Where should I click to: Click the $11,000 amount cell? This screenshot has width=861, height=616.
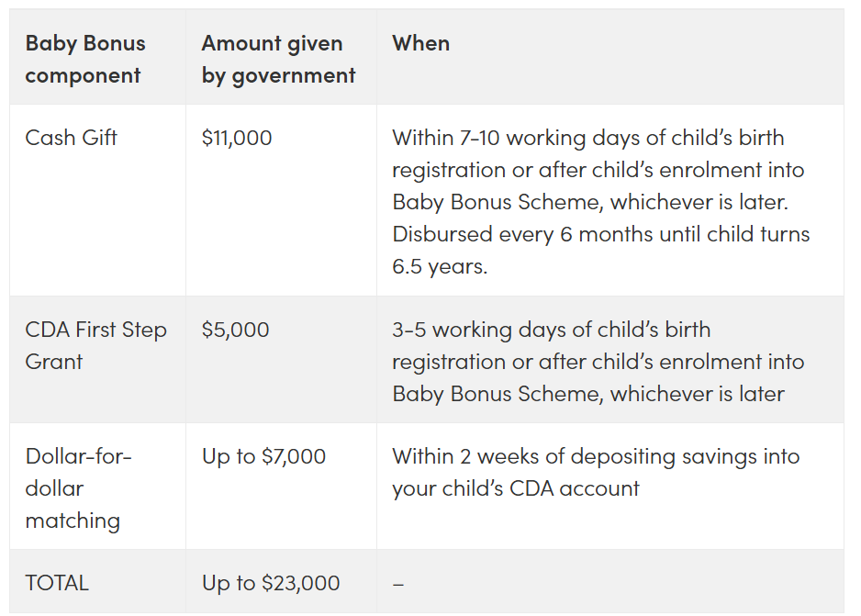coord(237,138)
